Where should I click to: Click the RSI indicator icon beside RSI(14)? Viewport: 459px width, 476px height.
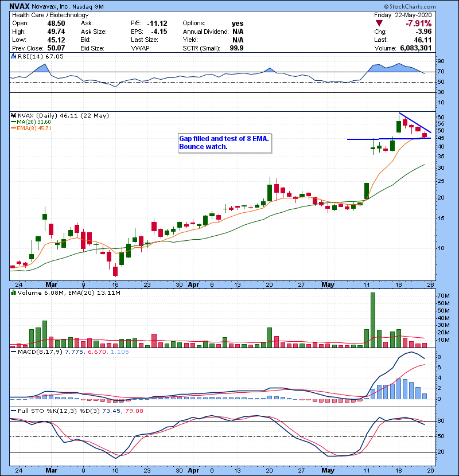[13, 56]
